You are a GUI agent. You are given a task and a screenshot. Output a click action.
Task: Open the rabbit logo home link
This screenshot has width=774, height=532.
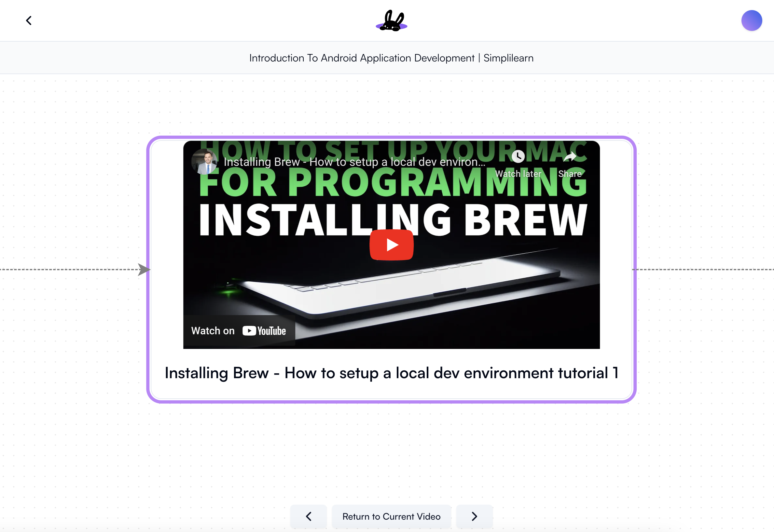(391, 21)
